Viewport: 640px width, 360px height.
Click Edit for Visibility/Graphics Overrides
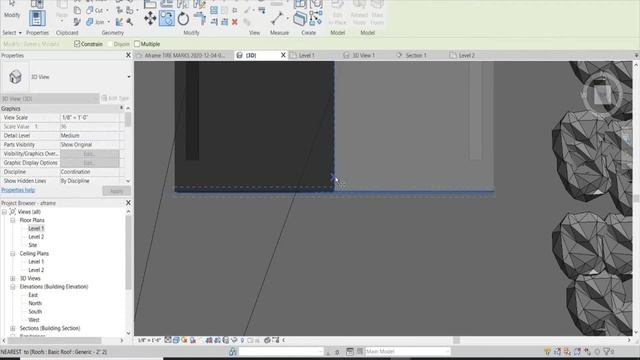(x=90, y=154)
